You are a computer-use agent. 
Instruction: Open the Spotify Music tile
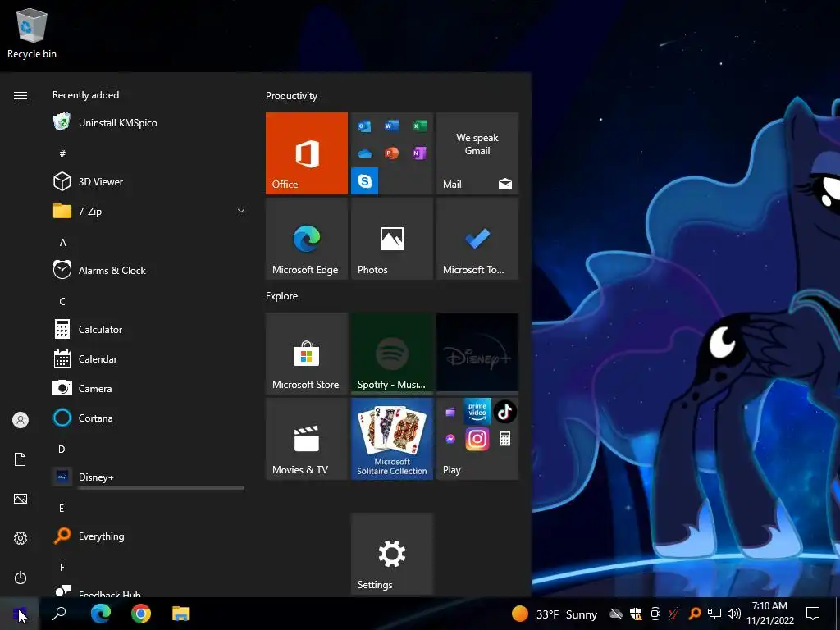(391, 354)
